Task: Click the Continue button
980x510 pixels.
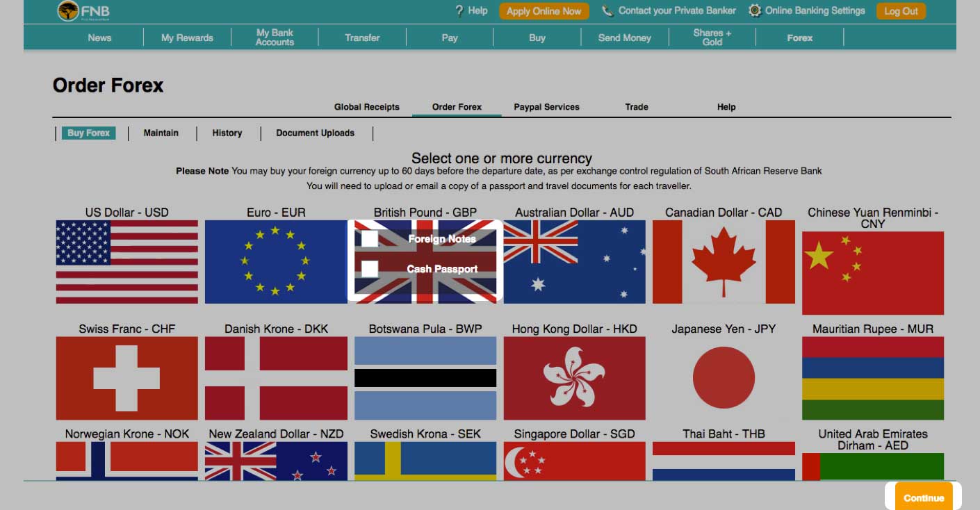Action: 924,497
